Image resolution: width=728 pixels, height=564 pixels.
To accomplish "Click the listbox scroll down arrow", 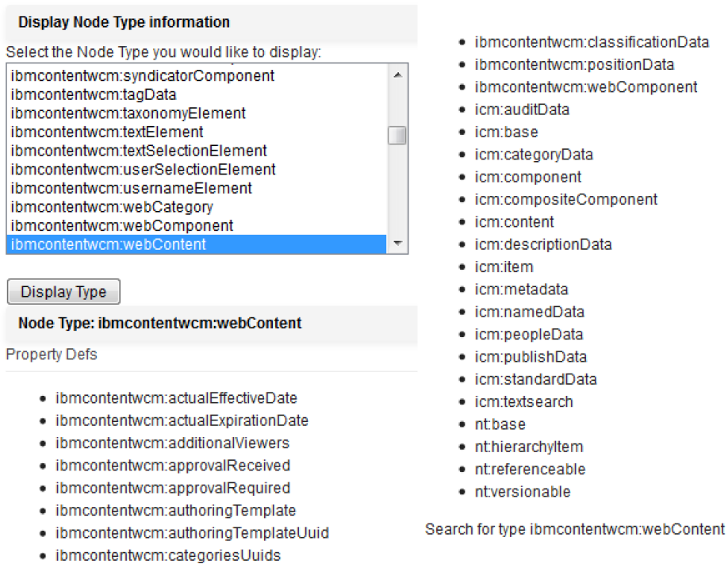I will point(397,243).
